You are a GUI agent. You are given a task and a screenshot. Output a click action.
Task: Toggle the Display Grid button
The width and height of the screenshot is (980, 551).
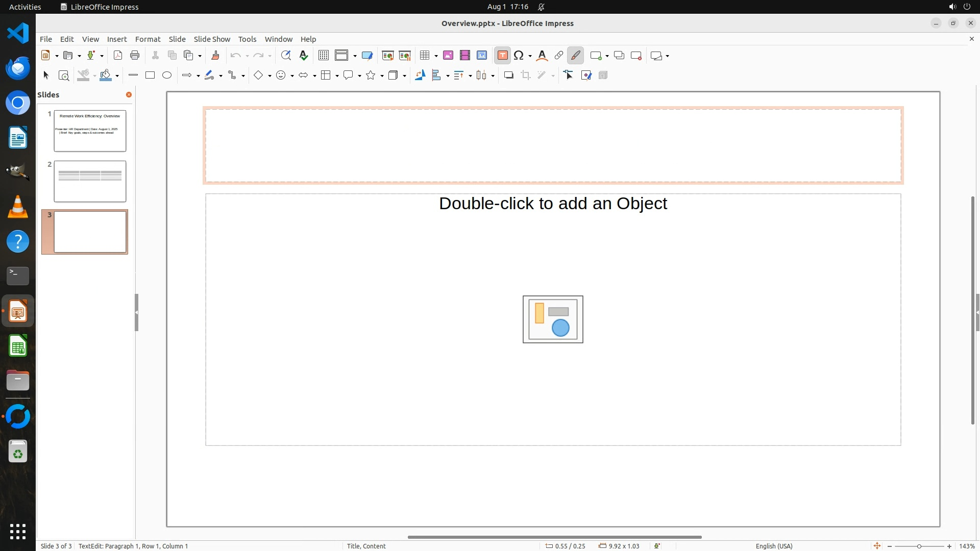[x=324, y=56]
